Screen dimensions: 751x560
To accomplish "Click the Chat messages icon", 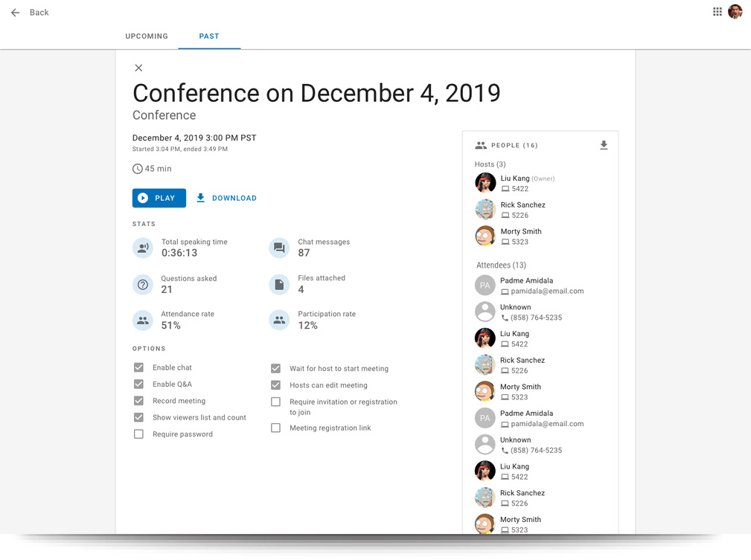I will click(x=279, y=248).
